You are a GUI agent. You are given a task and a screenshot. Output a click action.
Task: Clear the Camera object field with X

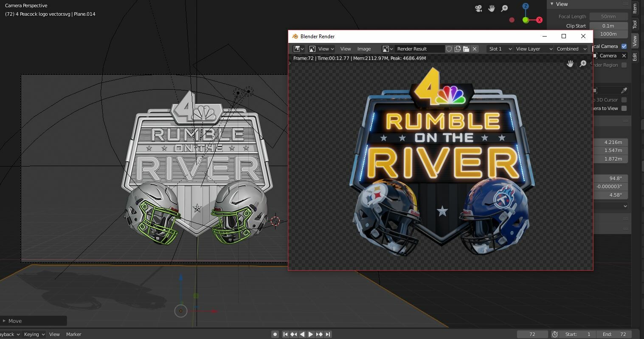624,56
